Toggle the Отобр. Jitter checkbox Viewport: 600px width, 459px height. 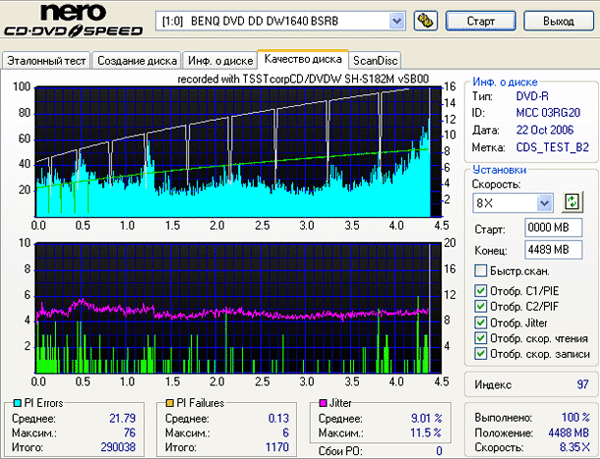tap(482, 322)
